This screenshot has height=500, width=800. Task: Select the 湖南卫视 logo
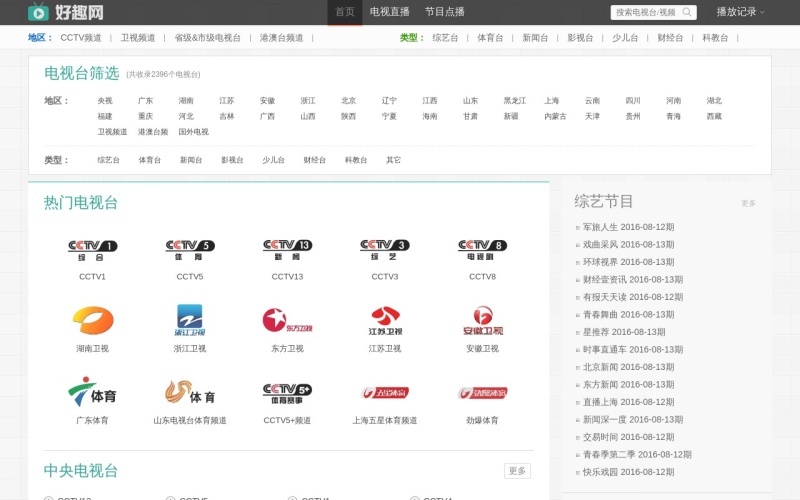tap(92, 320)
